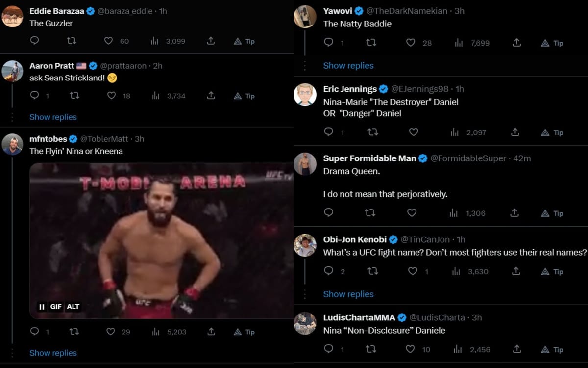Open LudisChartaMMA's profile name link
Image resolution: width=588 pixels, height=368 pixels.
[359, 317]
